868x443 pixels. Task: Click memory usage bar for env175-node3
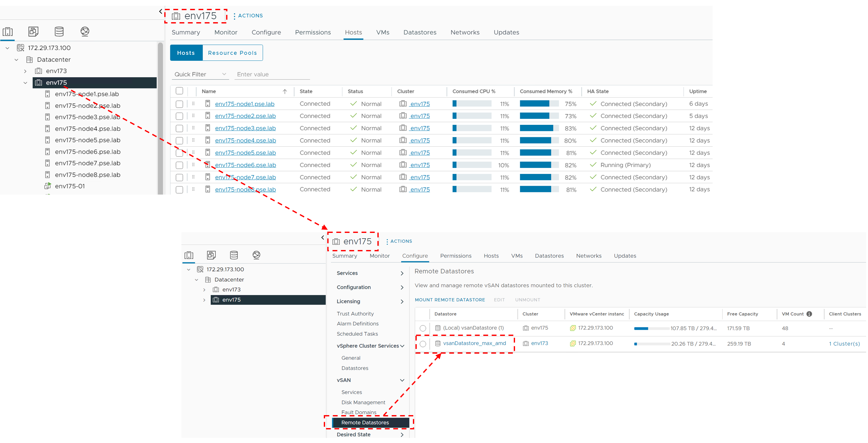pyautogui.click(x=538, y=128)
